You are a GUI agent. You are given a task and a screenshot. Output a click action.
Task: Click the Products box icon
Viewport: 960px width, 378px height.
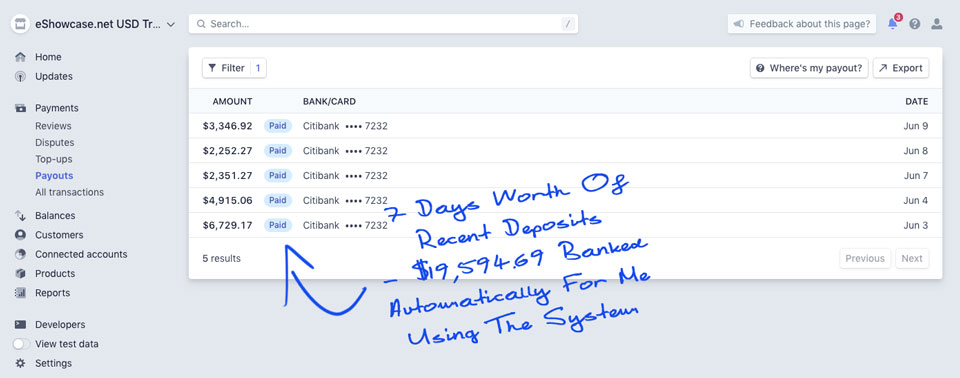tap(20, 273)
